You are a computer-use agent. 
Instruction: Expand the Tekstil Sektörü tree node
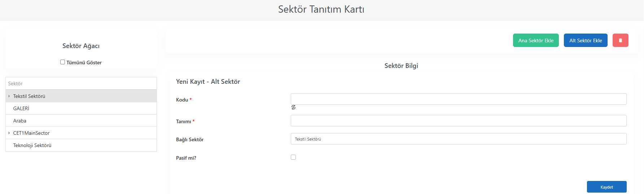9,96
